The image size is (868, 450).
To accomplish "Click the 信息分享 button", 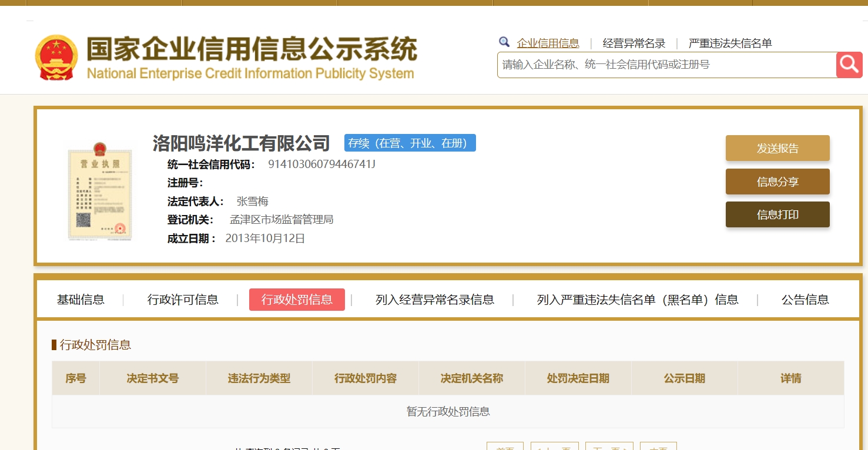I will click(x=777, y=182).
